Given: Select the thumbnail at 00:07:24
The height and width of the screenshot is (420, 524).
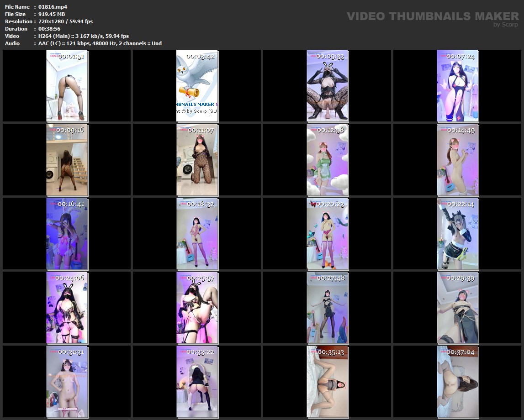Looking at the screenshot, I should (x=458, y=86).
